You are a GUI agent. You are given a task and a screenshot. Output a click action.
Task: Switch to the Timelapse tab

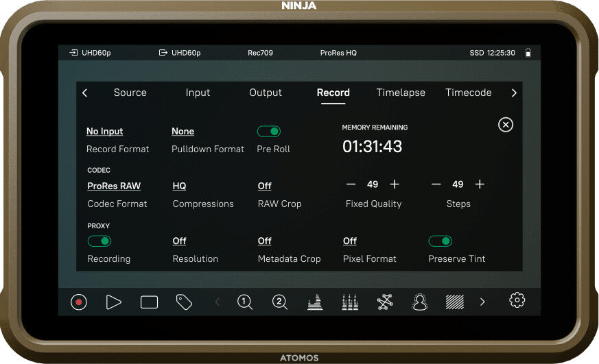(x=401, y=93)
